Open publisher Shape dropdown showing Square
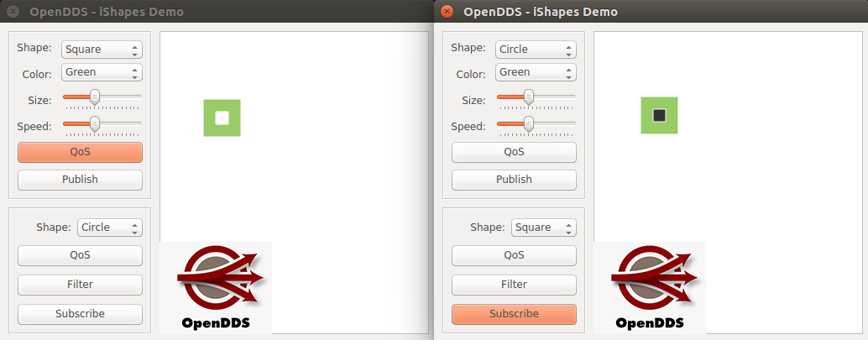 click(102, 50)
